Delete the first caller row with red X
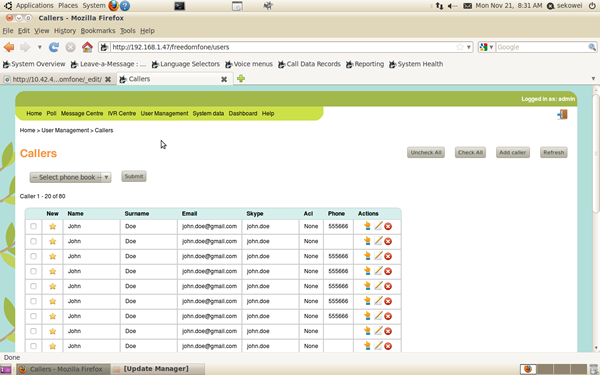 coord(388,227)
